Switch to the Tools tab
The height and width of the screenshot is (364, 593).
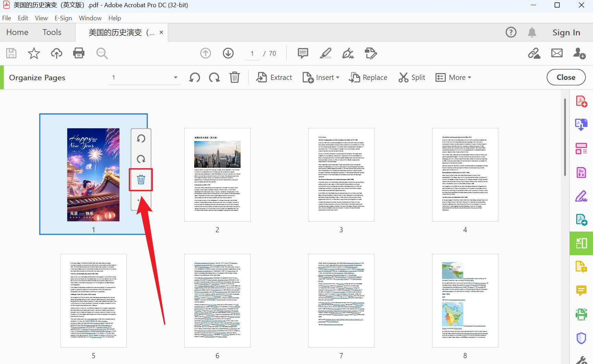(x=52, y=32)
